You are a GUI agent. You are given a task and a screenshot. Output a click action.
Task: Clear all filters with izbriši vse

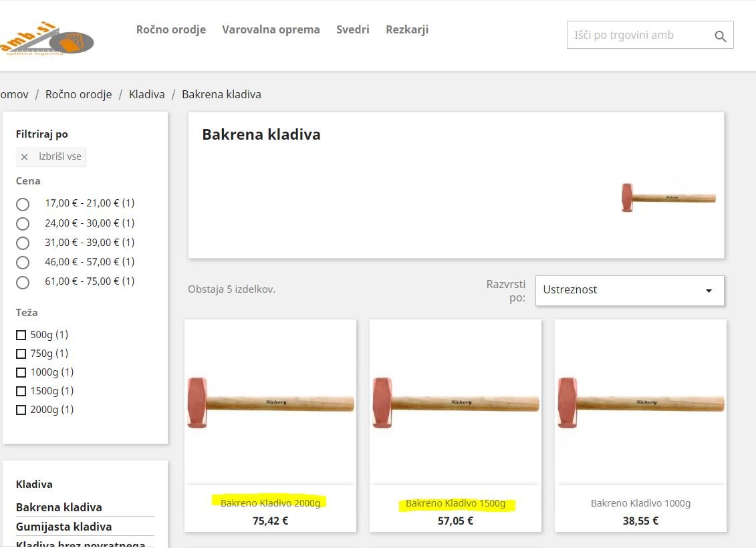(x=51, y=156)
